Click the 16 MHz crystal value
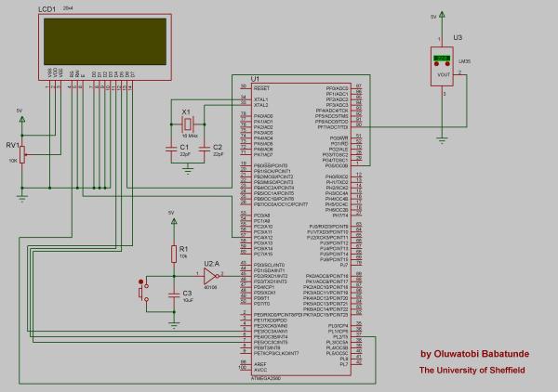Image resolution: width=558 pixels, height=392 pixels. tap(190, 136)
